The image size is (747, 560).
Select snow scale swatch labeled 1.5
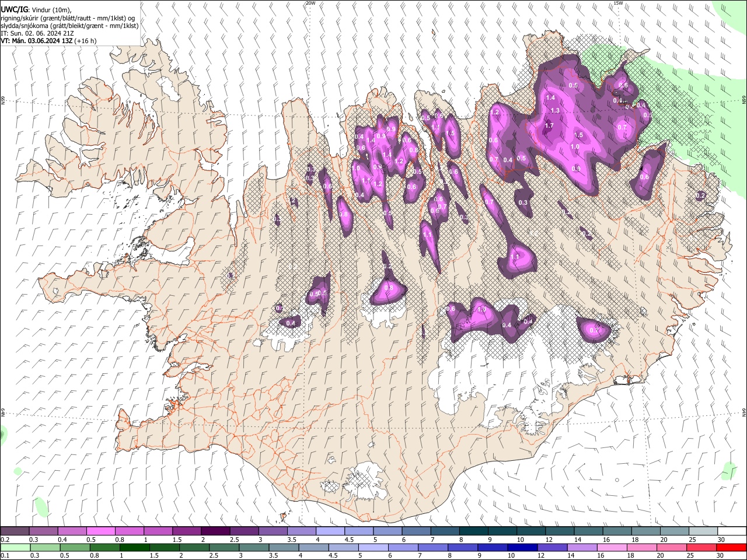pos(187,531)
